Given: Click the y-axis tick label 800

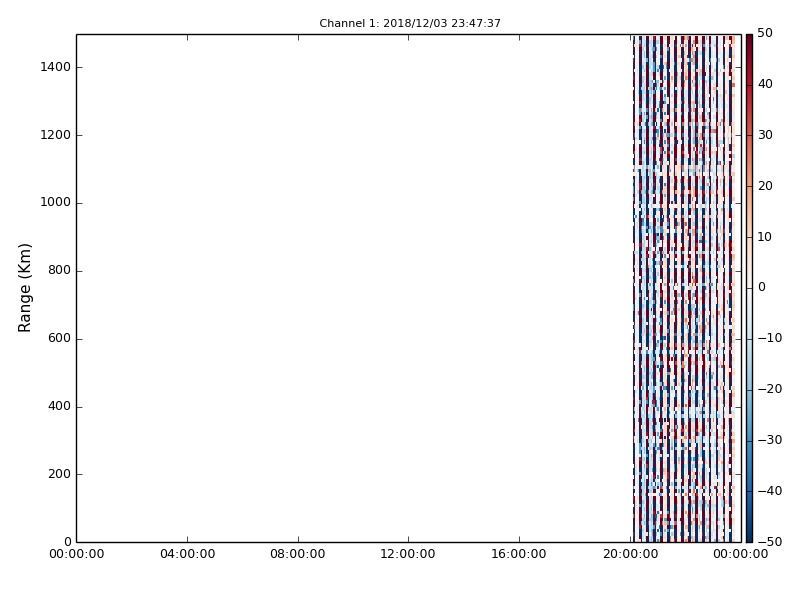Looking at the screenshot, I should (59, 270).
